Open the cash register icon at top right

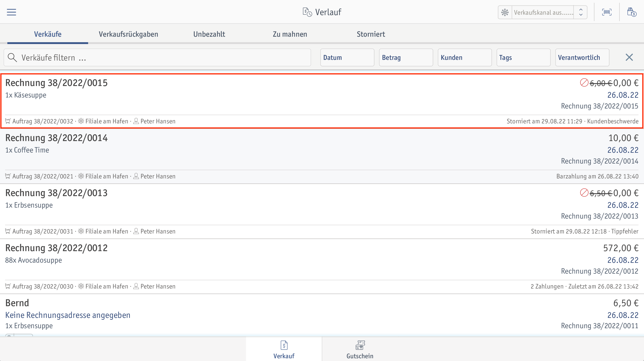click(x=632, y=12)
